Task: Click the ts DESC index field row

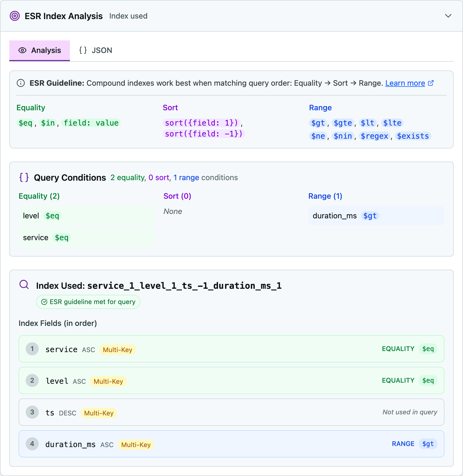Action: click(231, 412)
